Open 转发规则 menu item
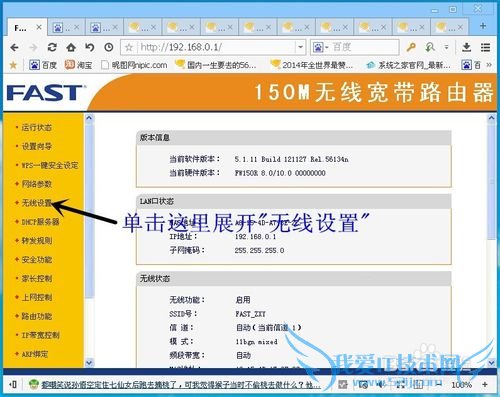Image resolution: width=500 pixels, height=397 pixels. click(x=37, y=241)
